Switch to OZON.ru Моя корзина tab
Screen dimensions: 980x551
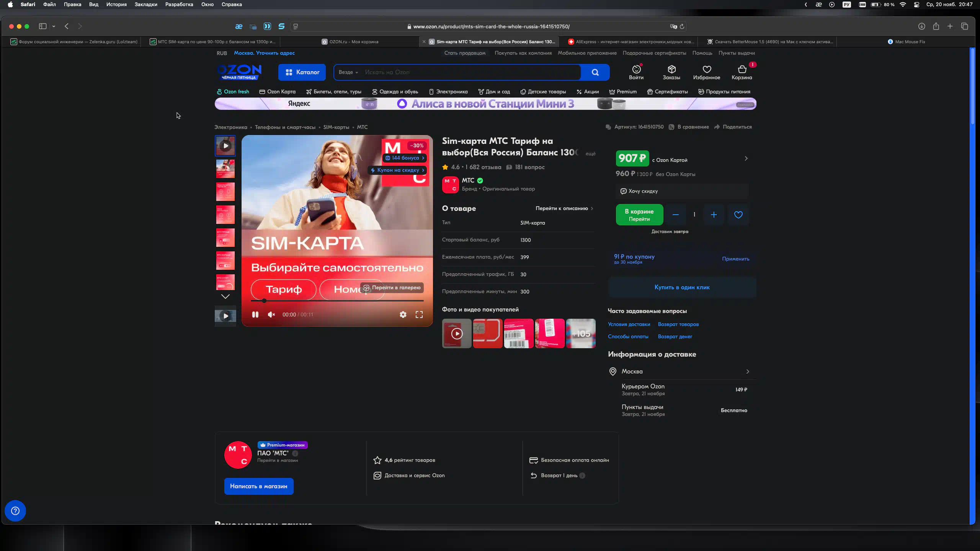coord(350,42)
